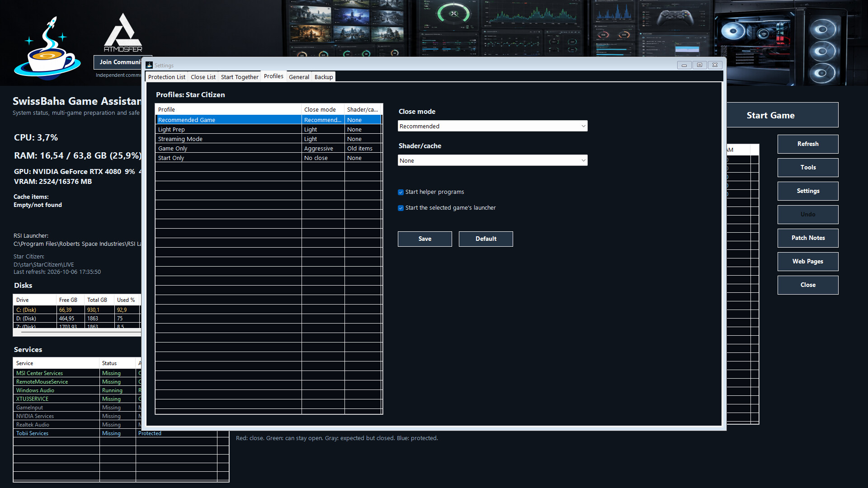The image size is (868, 488).
Task: Click the Settings button in main window
Action: (808, 191)
